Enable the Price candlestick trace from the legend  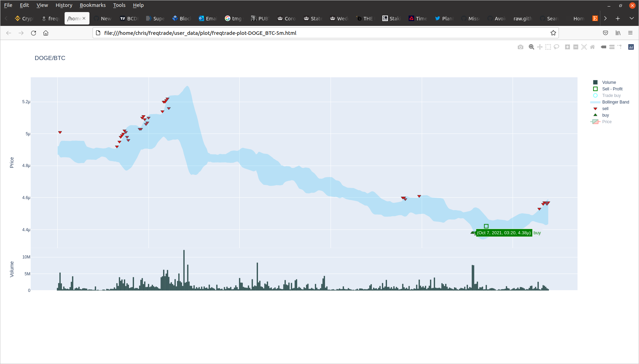point(606,121)
